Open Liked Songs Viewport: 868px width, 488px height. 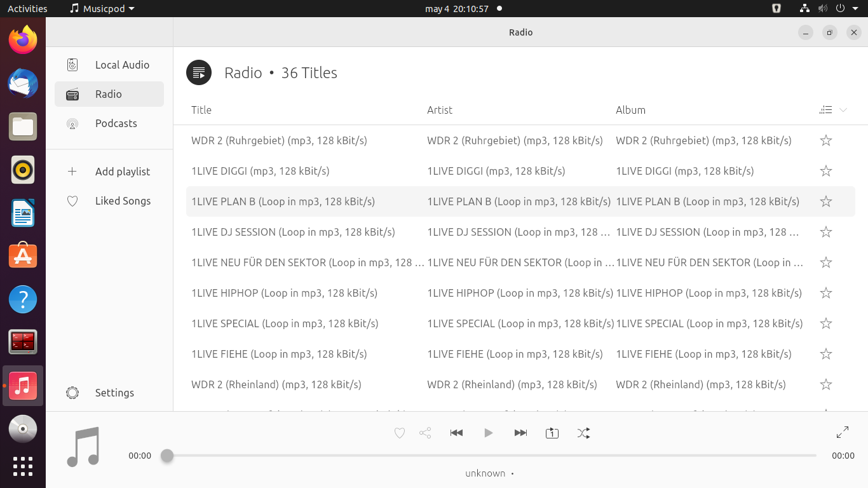[109, 201]
